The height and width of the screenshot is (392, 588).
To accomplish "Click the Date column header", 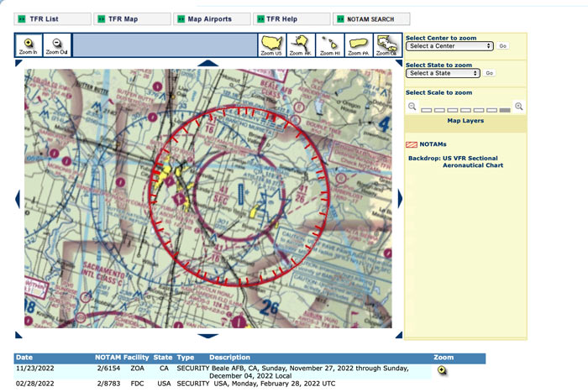I will click(24, 358).
